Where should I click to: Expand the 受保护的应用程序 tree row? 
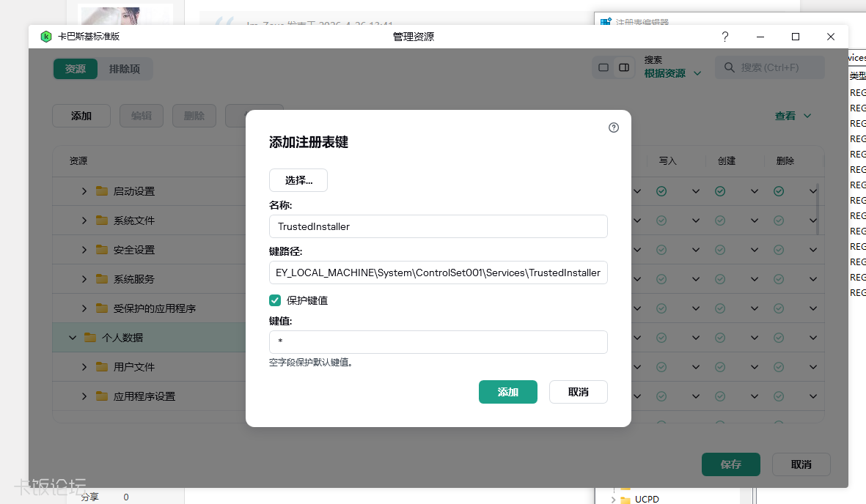pyautogui.click(x=84, y=308)
